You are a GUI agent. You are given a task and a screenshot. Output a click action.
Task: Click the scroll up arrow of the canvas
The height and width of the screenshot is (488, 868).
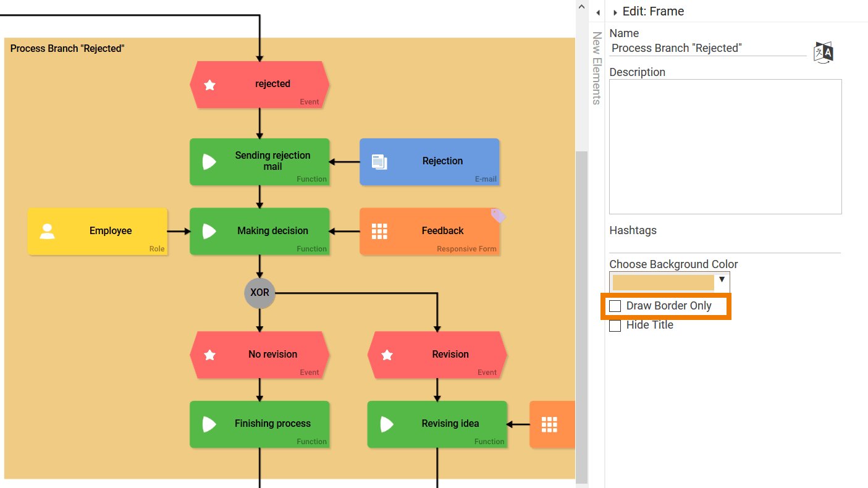pyautogui.click(x=581, y=7)
